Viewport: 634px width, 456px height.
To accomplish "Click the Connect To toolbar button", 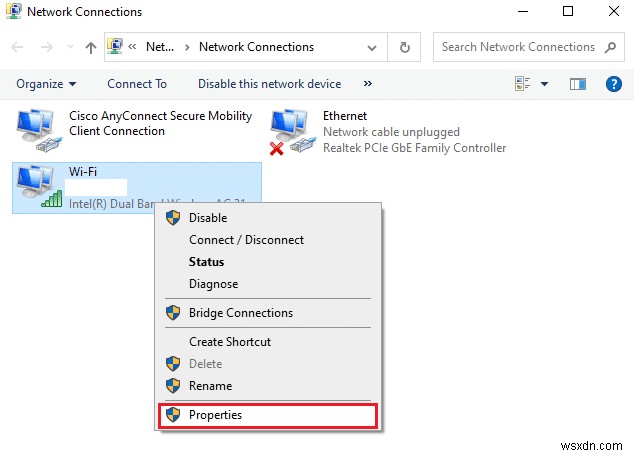I will click(137, 84).
